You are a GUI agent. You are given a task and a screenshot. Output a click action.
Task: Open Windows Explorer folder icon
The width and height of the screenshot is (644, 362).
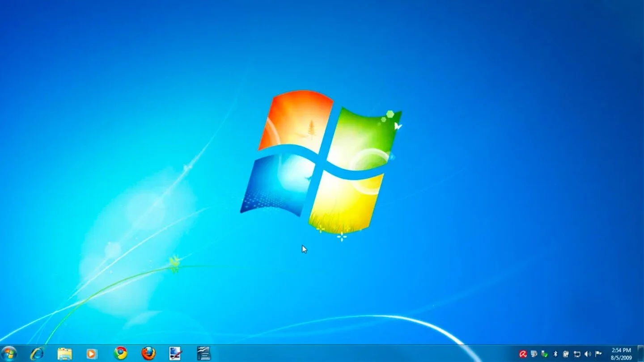tap(65, 354)
